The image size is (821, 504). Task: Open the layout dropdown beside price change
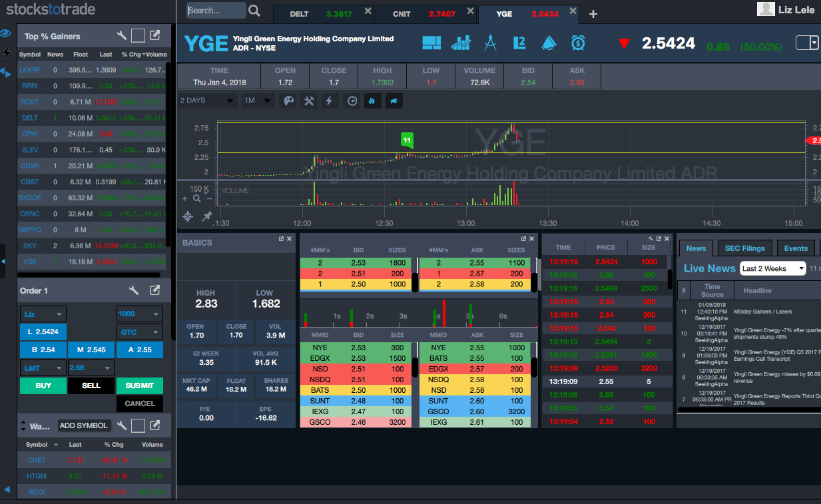click(807, 43)
